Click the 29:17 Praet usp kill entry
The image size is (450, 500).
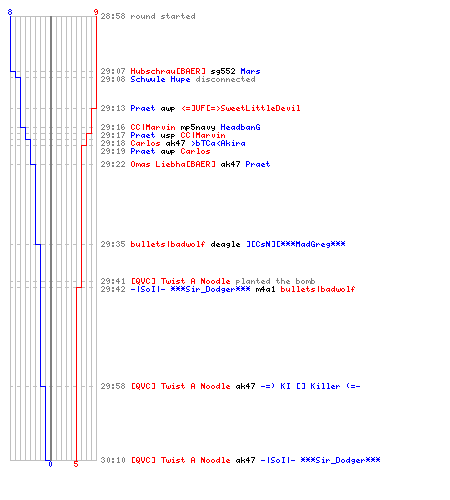pos(178,135)
